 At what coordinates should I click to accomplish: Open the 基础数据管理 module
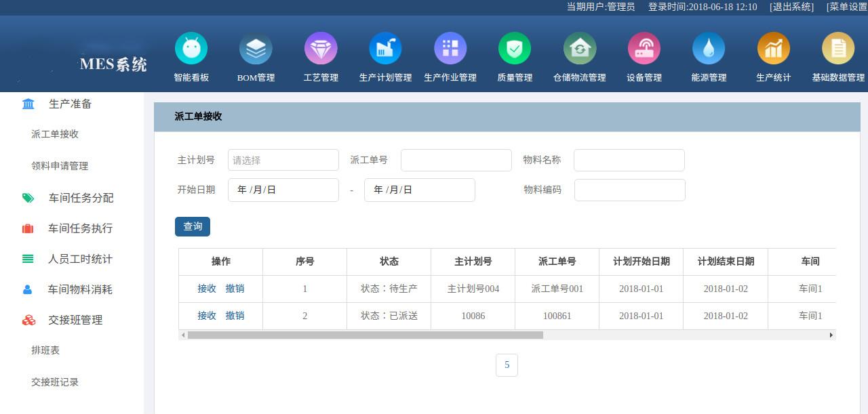(837, 49)
